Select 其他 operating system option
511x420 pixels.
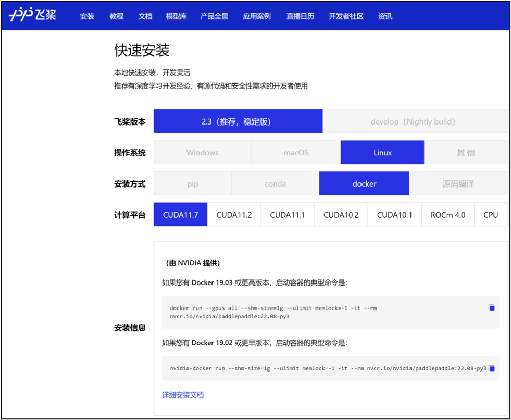pos(466,152)
